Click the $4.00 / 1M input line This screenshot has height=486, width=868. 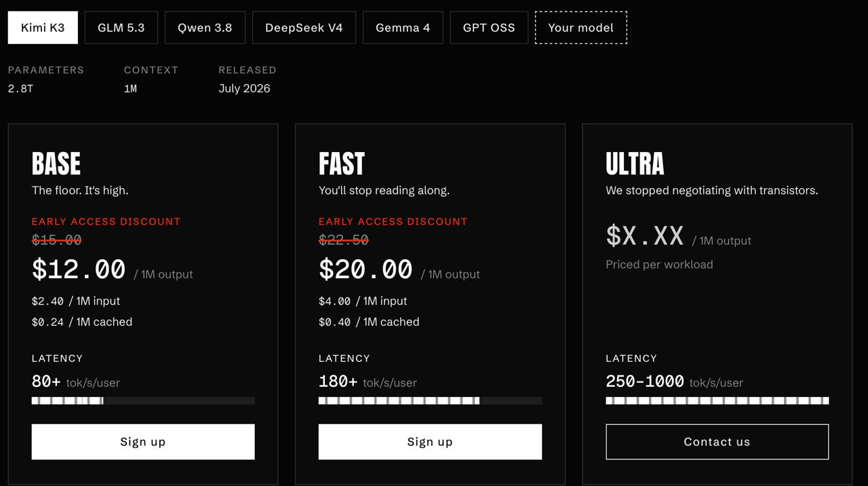(x=363, y=301)
